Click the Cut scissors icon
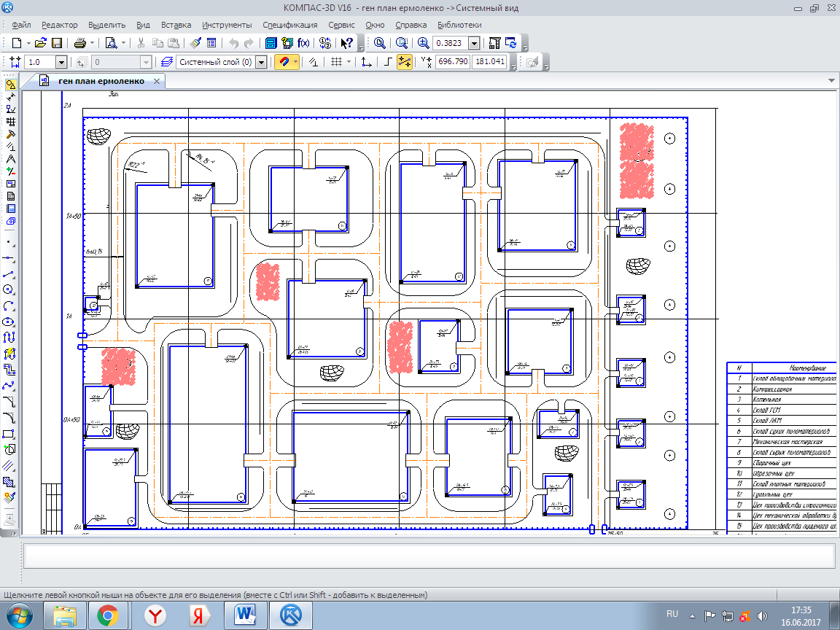The height and width of the screenshot is (630, 840). point(141,43)
